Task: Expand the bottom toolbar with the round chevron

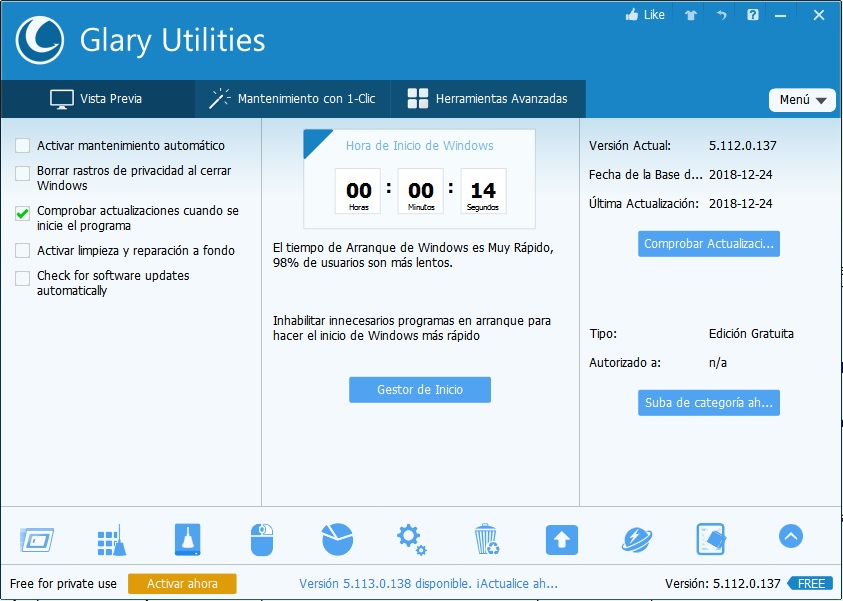Action: click(790, 537)
